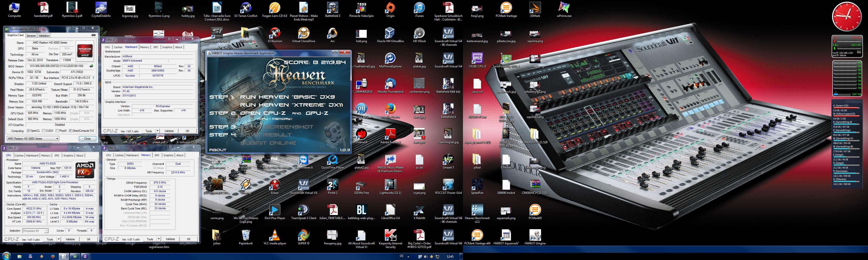Open LibreOffice 3.4 desktop icon
Viewport: 868px width, 260px height.
[x=390, y=212]
